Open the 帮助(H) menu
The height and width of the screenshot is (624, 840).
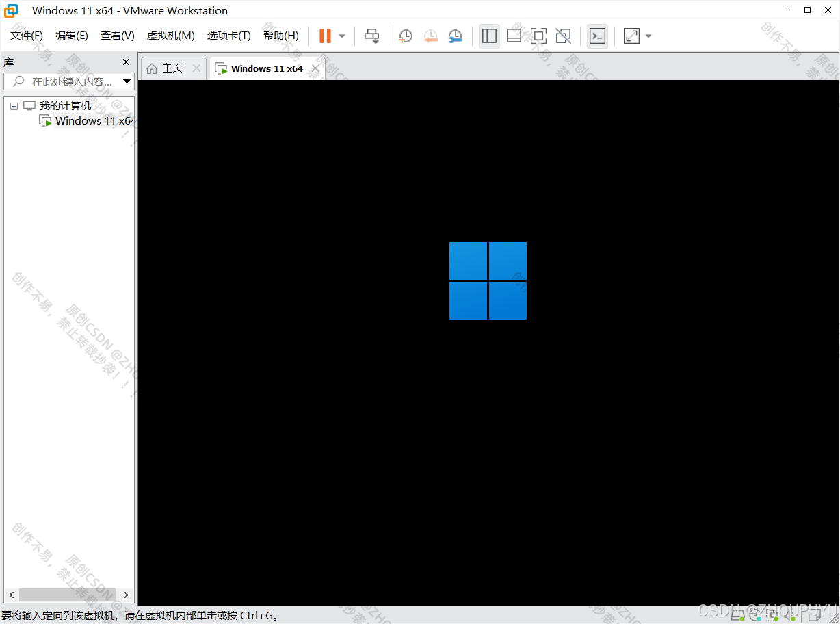tap(281, 36)
